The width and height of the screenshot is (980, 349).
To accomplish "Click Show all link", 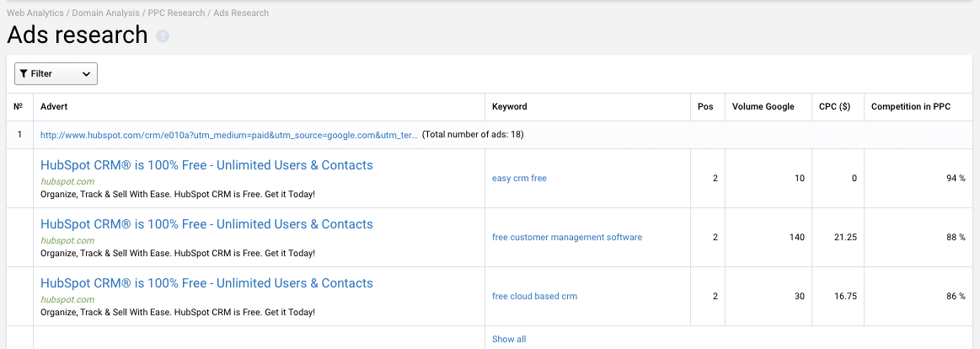I will [x=509, y=339].
